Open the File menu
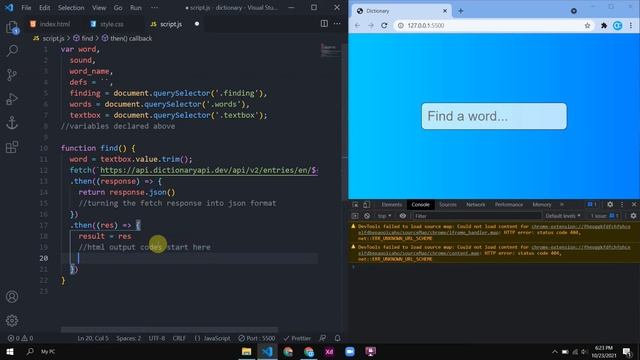The image size is (640, 360). [26, 7]
